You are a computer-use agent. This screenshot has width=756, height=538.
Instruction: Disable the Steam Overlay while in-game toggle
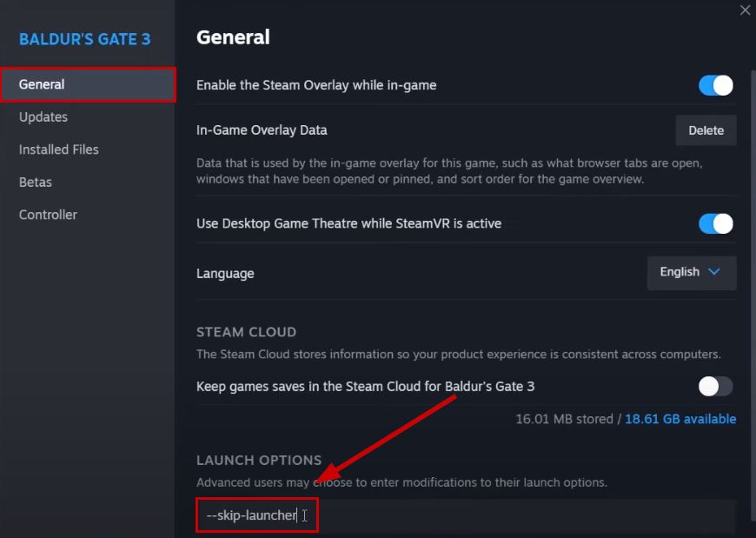tap(715, 85)
